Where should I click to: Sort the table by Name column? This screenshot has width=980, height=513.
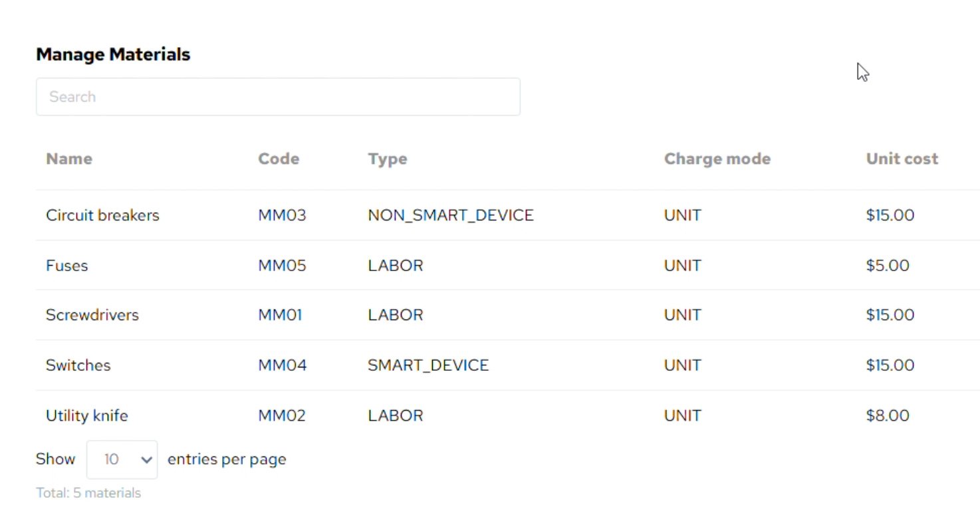[x=68, y=158]
